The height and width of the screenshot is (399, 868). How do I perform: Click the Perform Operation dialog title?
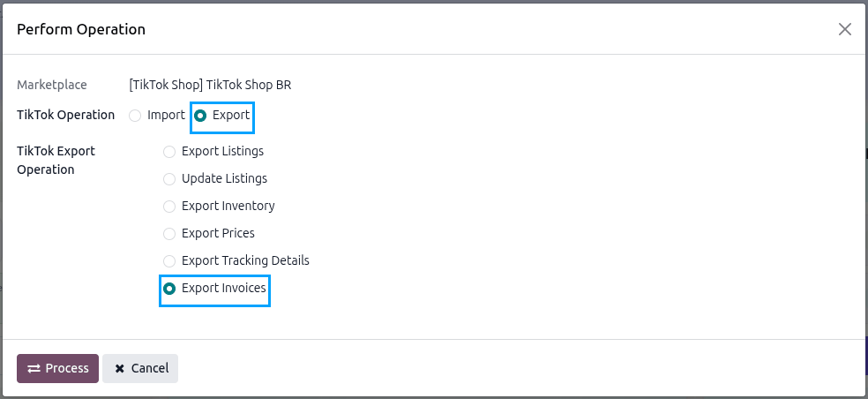81,29
